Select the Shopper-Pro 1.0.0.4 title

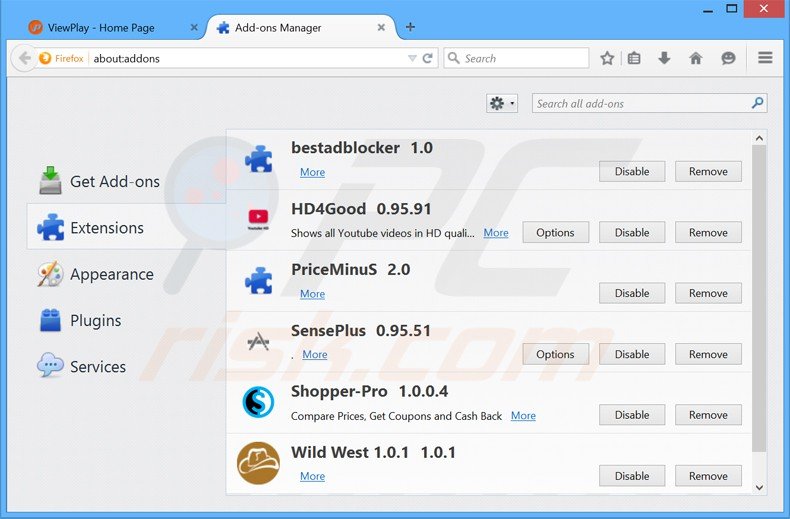(369, 392)
